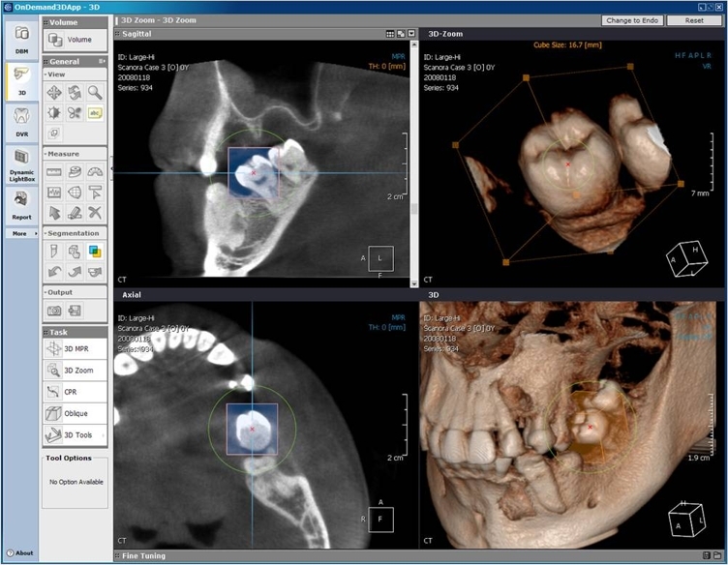Click the Sagittal orientation L box

pos(380,258)
